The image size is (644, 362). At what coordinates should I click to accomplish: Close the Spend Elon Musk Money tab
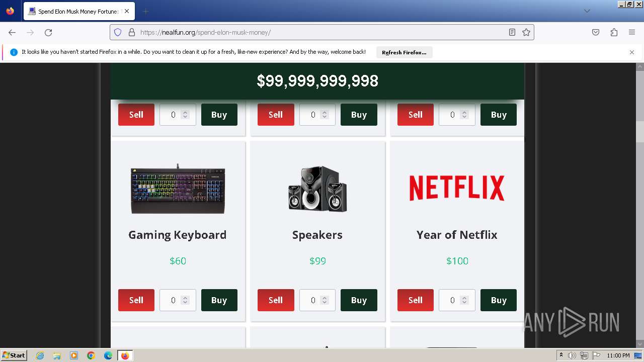(126, 11)
